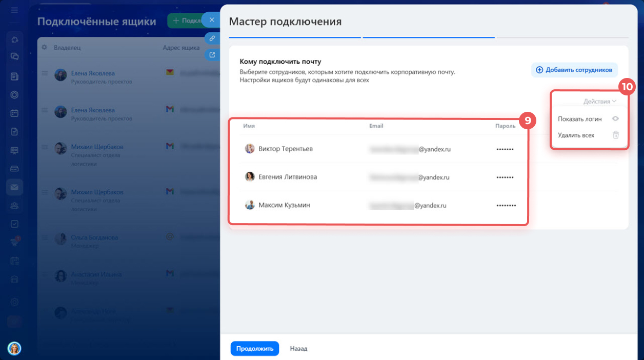Select the Показать логин menu item
This screenshot has height=360, width=644.
point(579,118)
